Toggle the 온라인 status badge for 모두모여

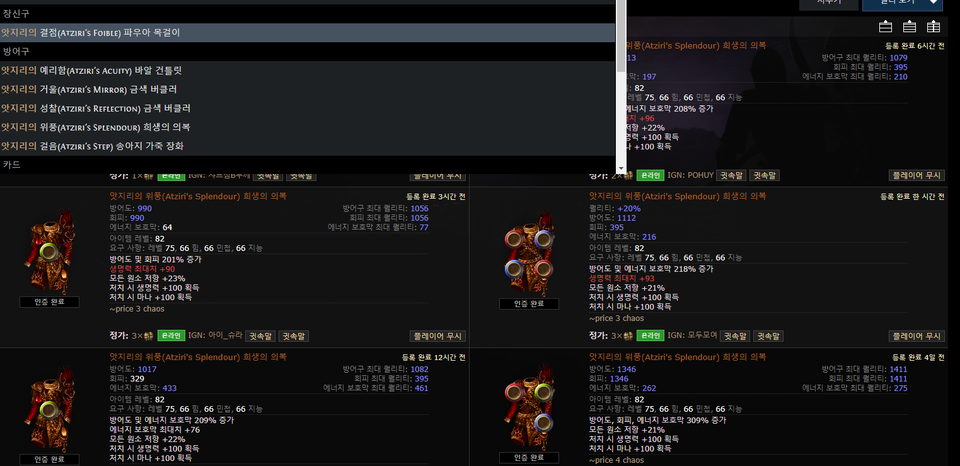click(651, 336)
